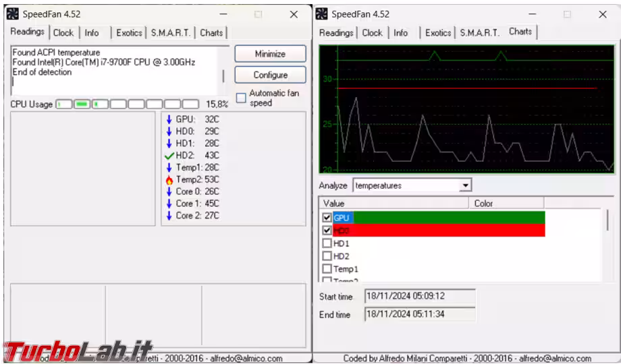Open the S.M.A.R.T. tab in left window

pyautogui.click(x=171, y=33)
